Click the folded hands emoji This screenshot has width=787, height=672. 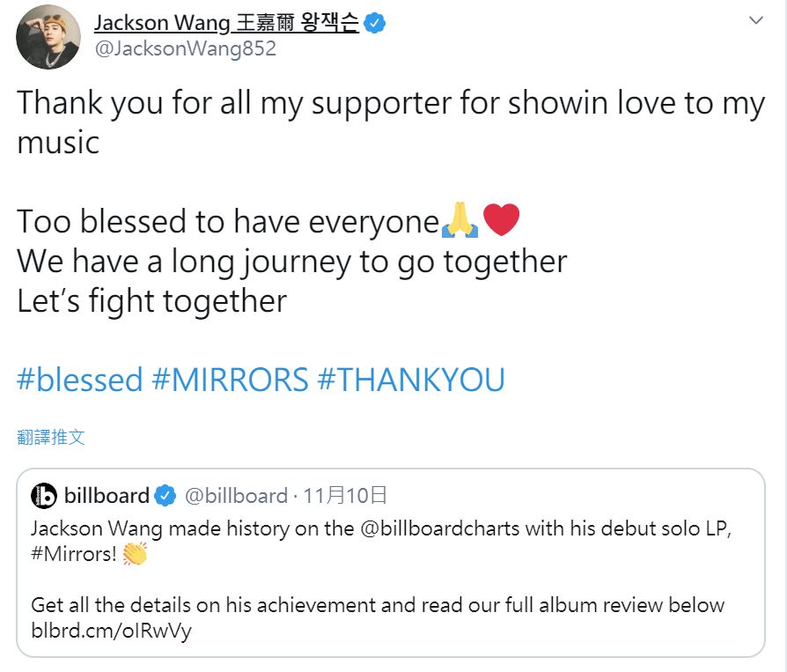(460, 219)
